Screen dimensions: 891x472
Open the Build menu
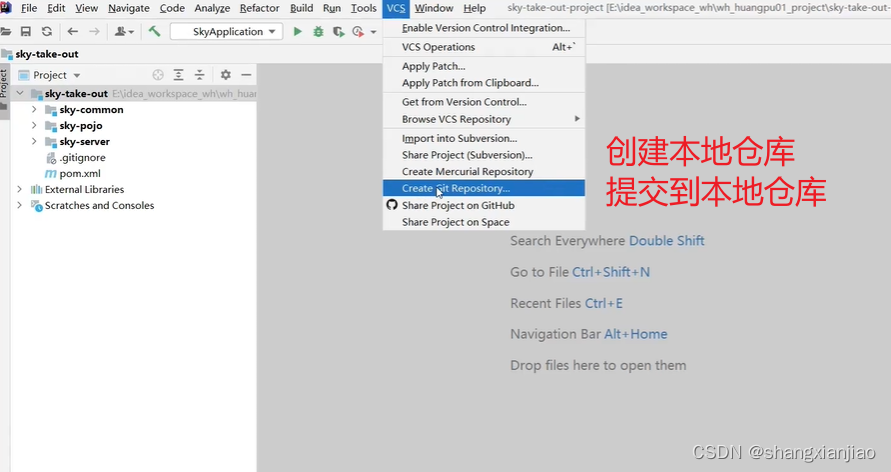click(x=301, y=8)
